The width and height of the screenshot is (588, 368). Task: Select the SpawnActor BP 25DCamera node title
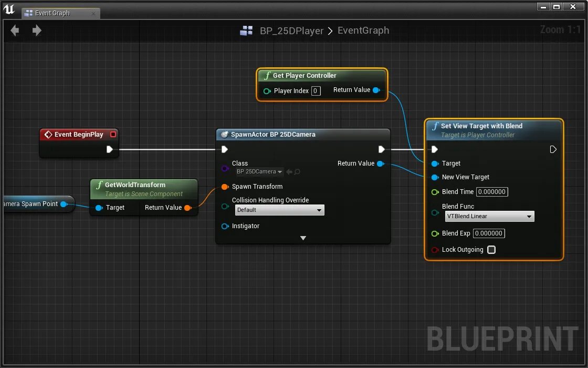click(273, 135)
